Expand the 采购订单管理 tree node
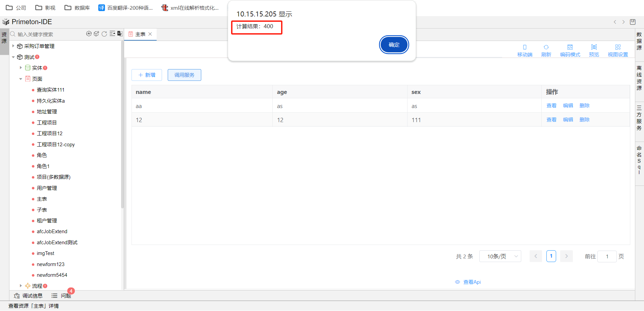644x311 pixels. tap(13, 46)
